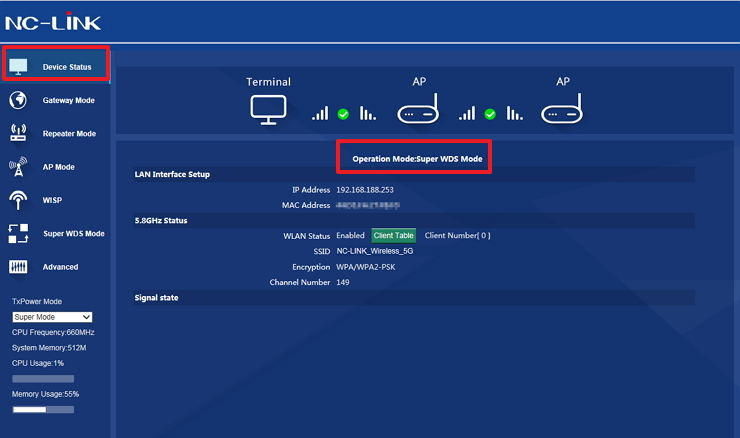Click the MAC Address field label

(306, 205)
